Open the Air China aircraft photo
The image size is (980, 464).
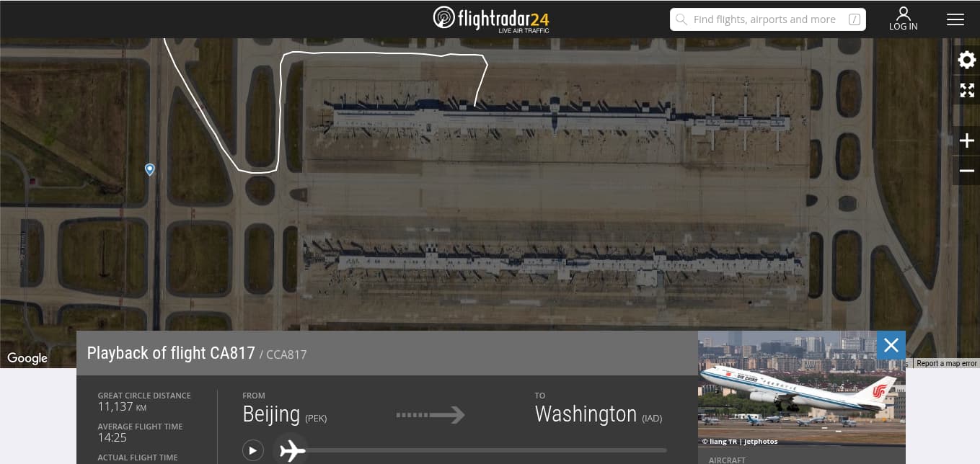(801, 389)
